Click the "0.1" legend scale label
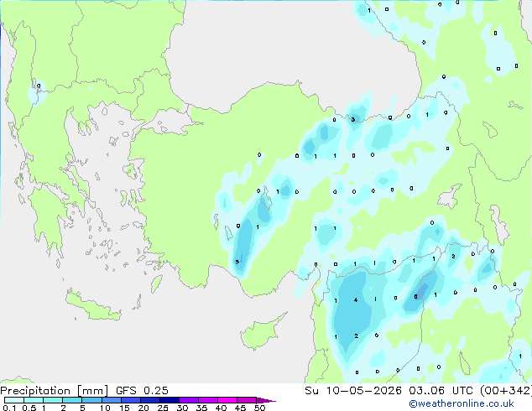 pyautogui.click(x=9, y=408)
